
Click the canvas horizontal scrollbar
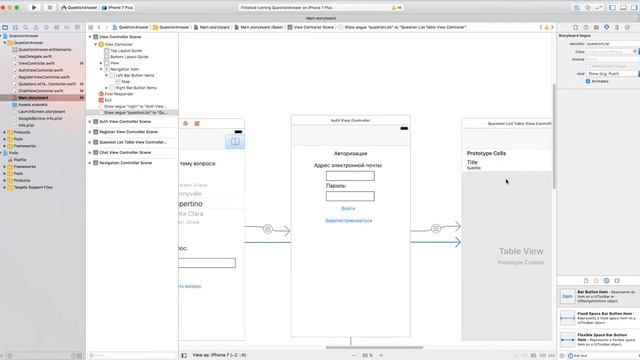pyautogui.click(x=374, y=348)
